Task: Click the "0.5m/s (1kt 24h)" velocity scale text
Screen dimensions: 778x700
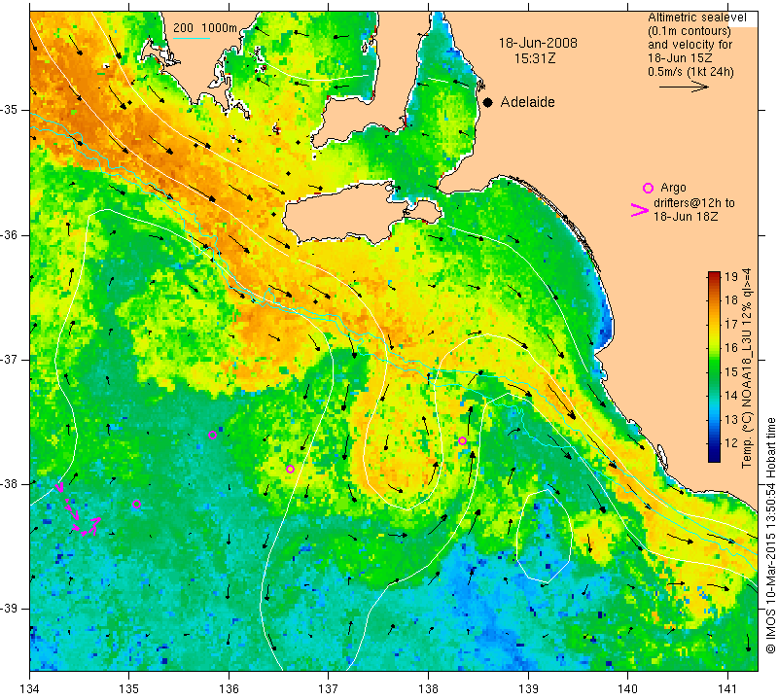Action: (690, 72)
